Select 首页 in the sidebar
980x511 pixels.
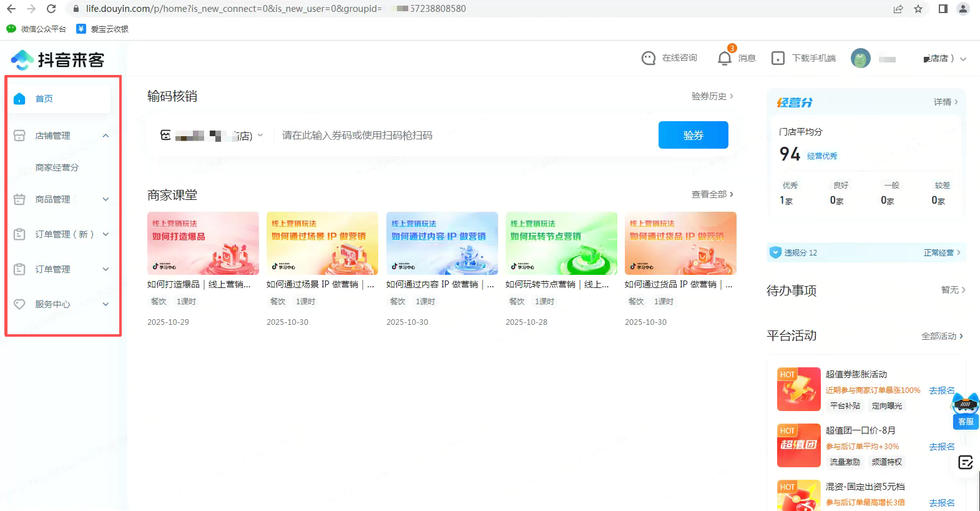click(44, 99)
